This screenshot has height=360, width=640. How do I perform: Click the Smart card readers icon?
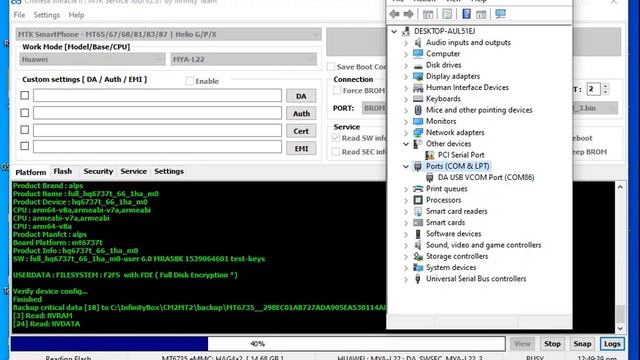pyautogui.click(x=418, y=211)
